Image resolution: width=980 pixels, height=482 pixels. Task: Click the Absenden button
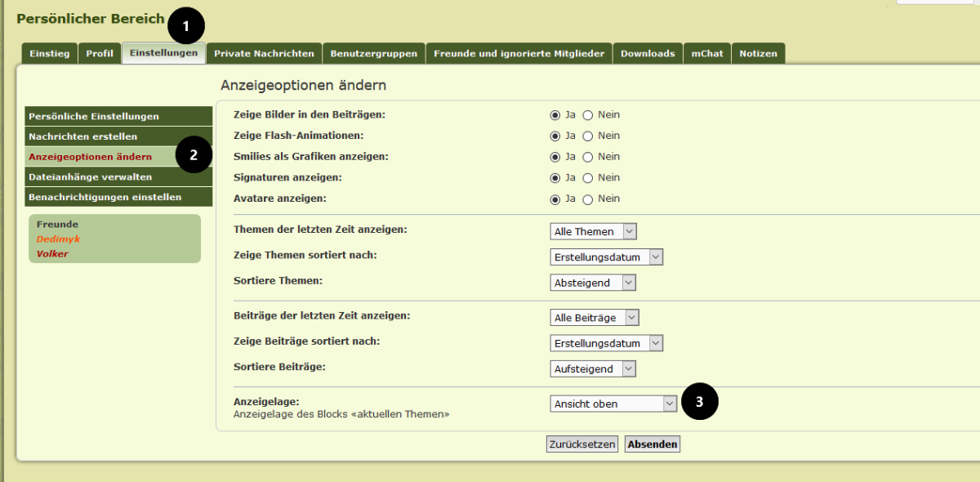point(652,444)
